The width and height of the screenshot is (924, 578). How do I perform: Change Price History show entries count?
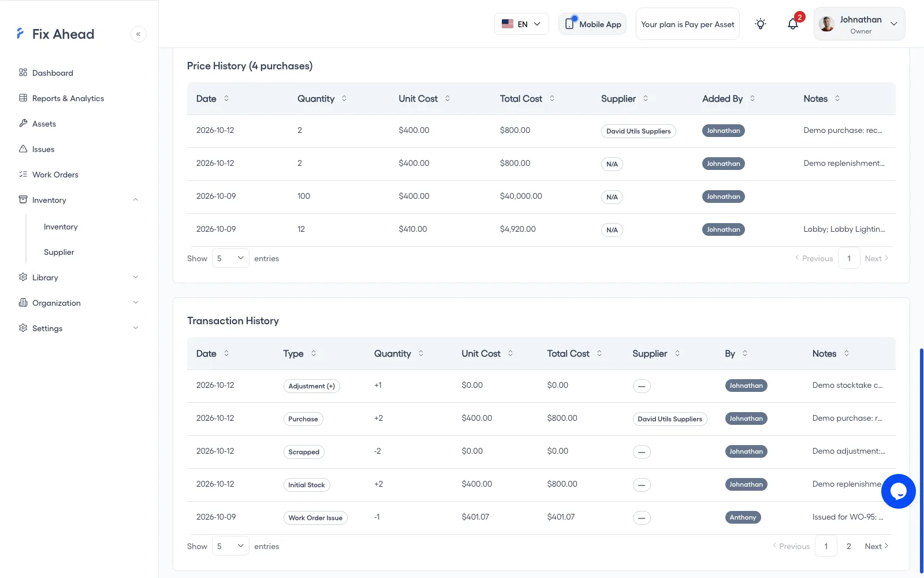(230, 258)
